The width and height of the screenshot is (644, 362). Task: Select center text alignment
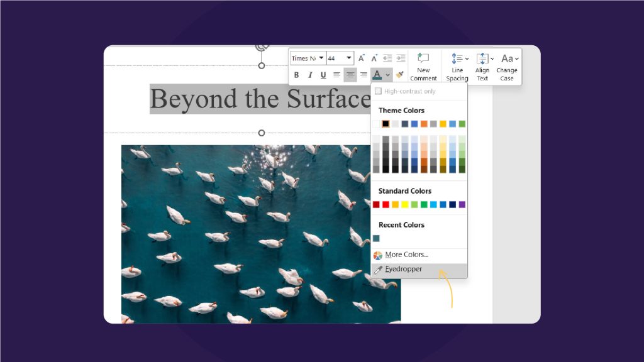coord(350,75)
